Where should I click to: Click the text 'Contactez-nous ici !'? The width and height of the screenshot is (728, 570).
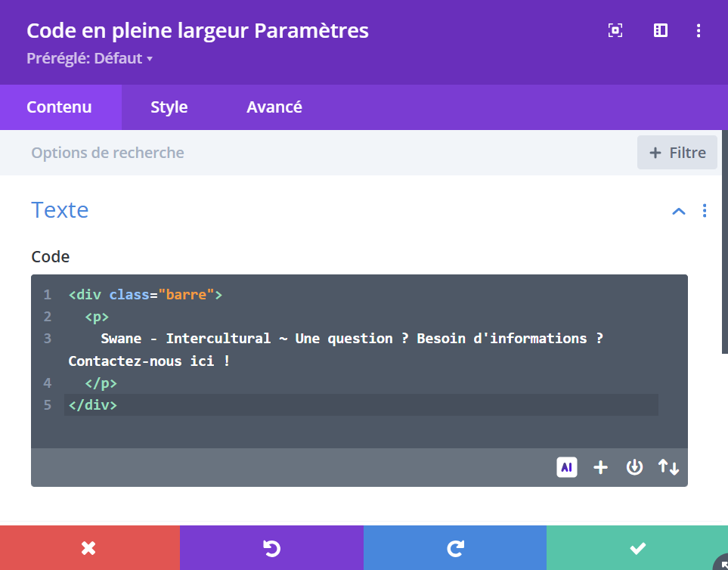149,361
